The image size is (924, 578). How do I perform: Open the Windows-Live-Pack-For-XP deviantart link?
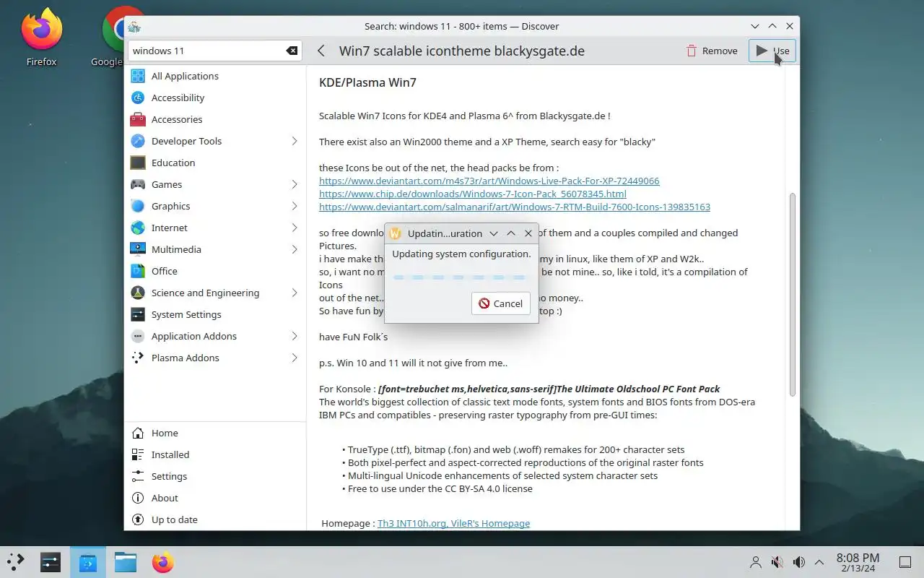tap(489, 181)
